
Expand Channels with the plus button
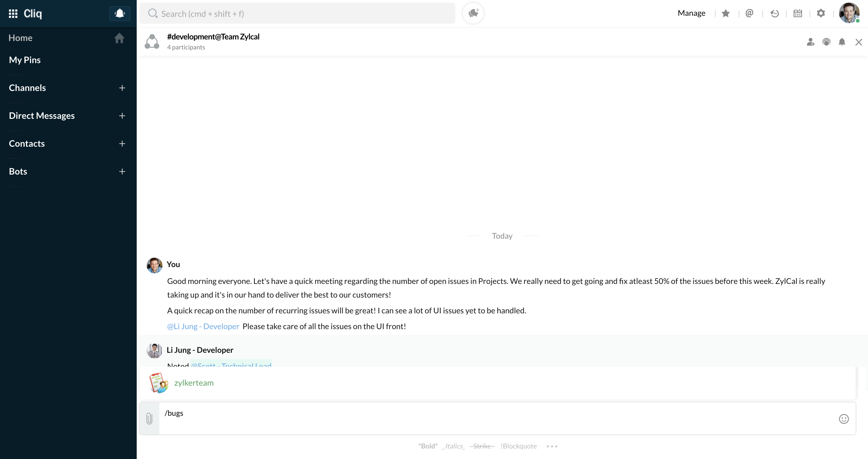click(122, 88)
